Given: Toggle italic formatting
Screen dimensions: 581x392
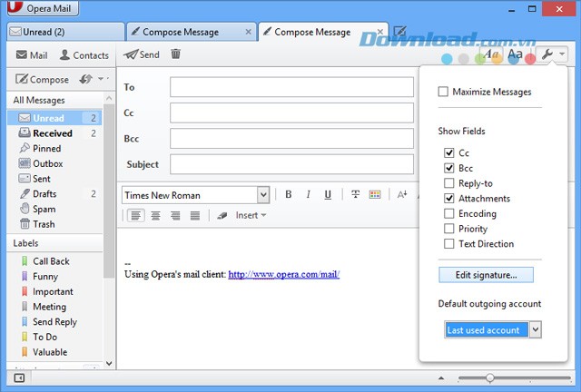Looking at the screenshot, I should 308,194.
